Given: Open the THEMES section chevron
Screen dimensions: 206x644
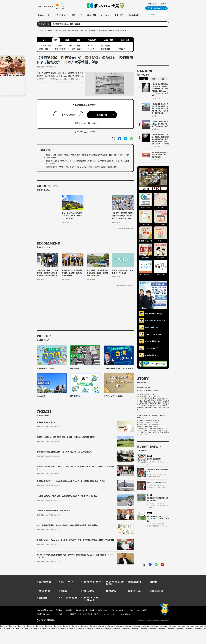Looking at the screenshot, I should (54, 412).
